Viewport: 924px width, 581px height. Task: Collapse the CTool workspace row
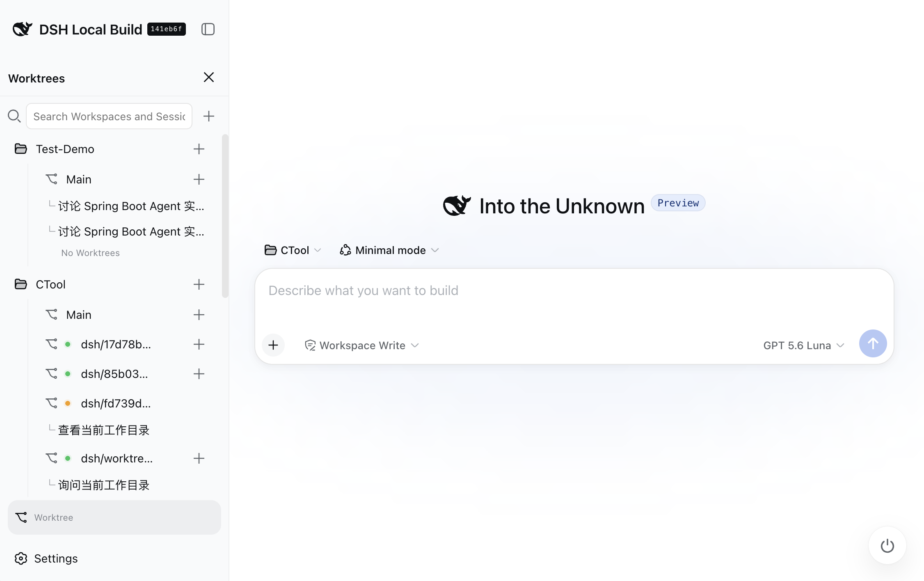click(x=50, y=284)
